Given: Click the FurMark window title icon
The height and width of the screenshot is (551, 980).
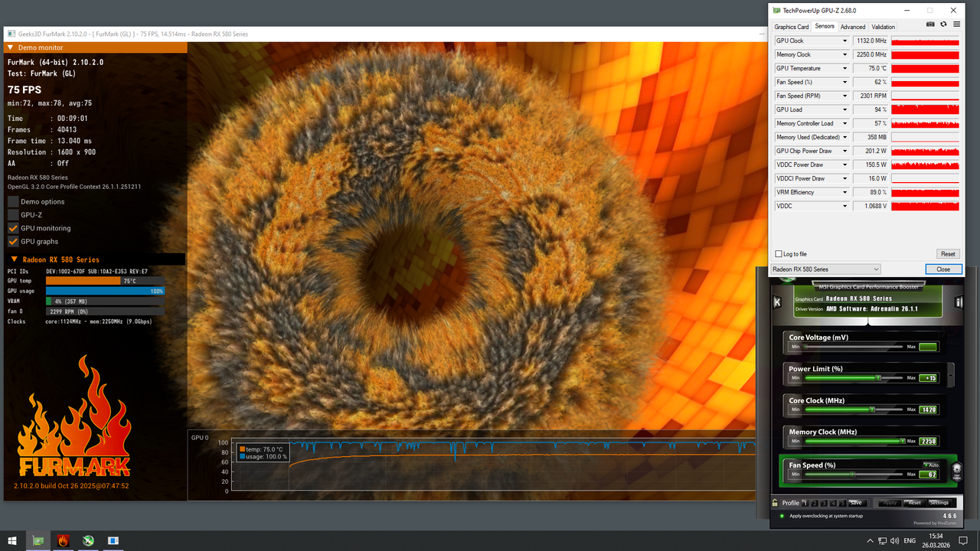Looking at the screenshot, I should click(10, 34).
